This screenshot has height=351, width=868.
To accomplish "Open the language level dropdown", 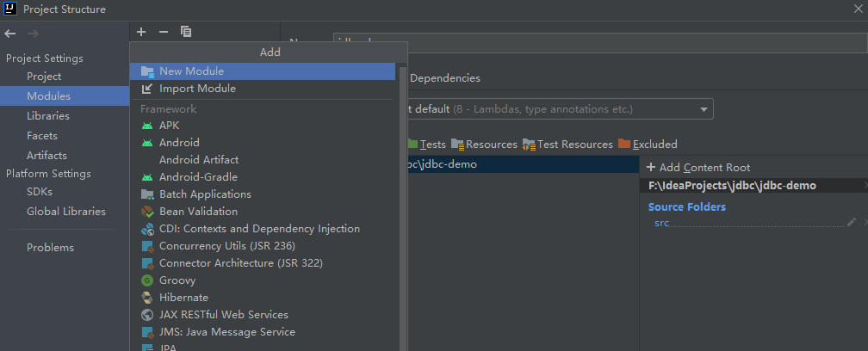I will click(704, 109).
